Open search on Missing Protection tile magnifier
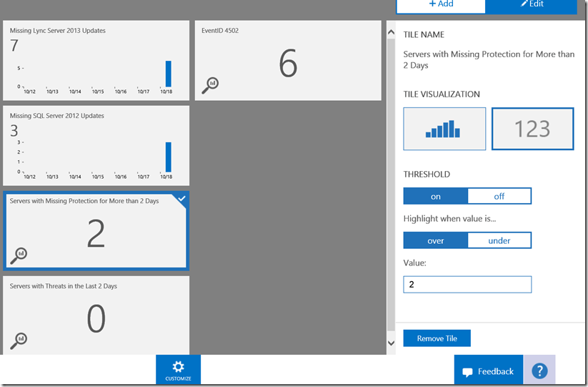 [x=19, y=255]
